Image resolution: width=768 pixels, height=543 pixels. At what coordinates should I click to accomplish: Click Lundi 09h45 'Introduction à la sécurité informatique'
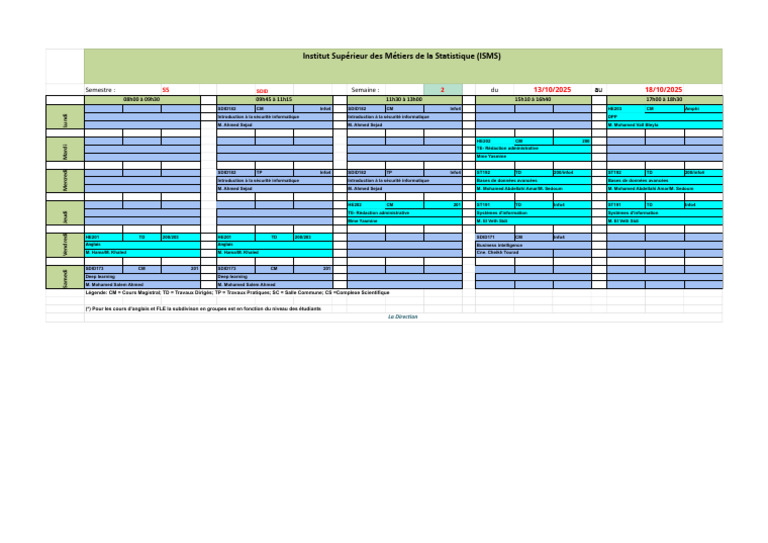[274, 117]
